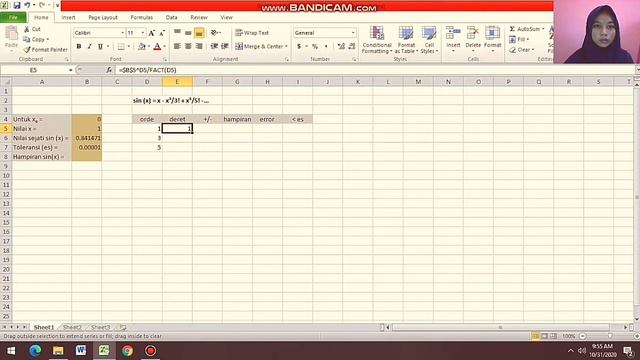
Task: Click the Save icon in quick access toolbar
Action: click(x=17, y=5)
